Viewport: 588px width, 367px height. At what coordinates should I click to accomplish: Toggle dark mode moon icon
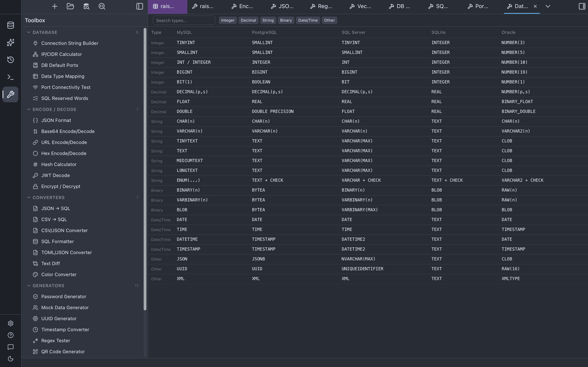pyautogui.click(x=10, y=359)
